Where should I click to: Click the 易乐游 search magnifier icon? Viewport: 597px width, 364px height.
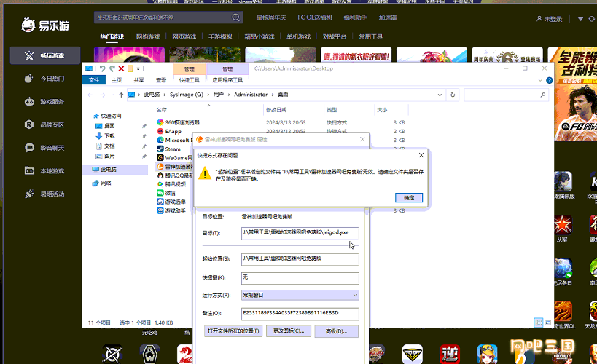[235, 17]
